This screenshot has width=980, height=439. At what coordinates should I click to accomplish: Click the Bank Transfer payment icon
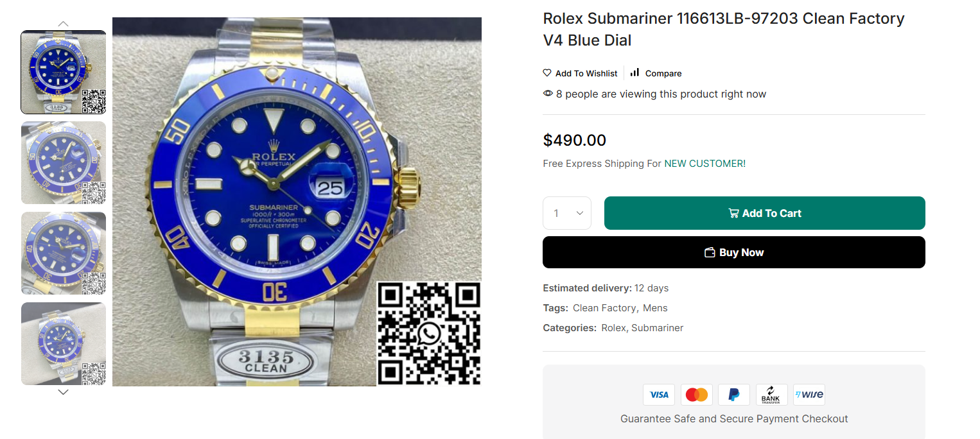pyautogui.click(x=771, y=395)
